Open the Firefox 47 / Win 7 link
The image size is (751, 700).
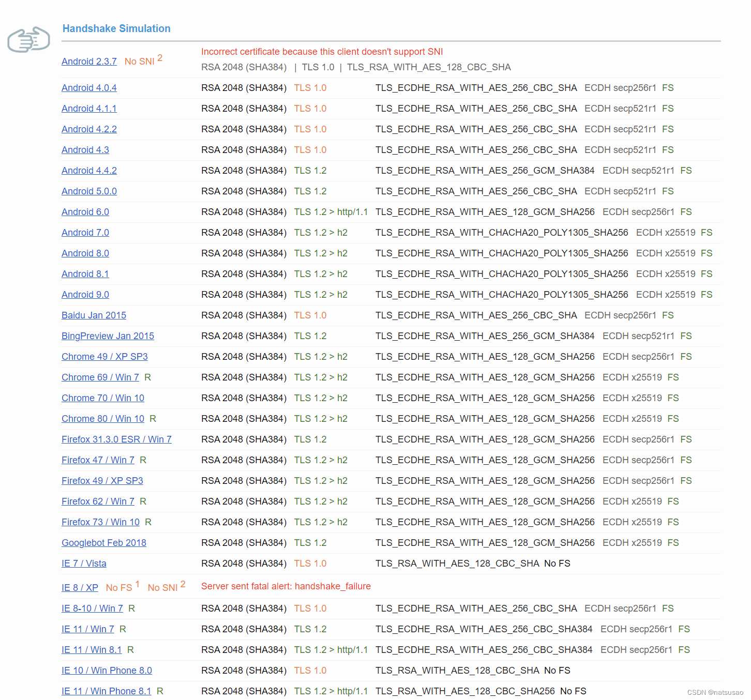(x=98, y=460)
